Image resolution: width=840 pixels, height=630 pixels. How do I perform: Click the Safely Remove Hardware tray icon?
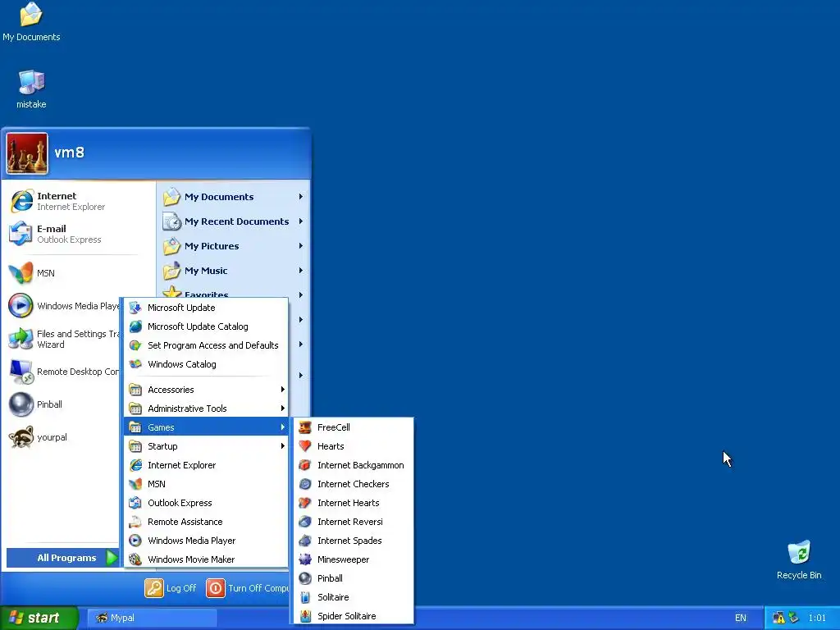(793, 618)
